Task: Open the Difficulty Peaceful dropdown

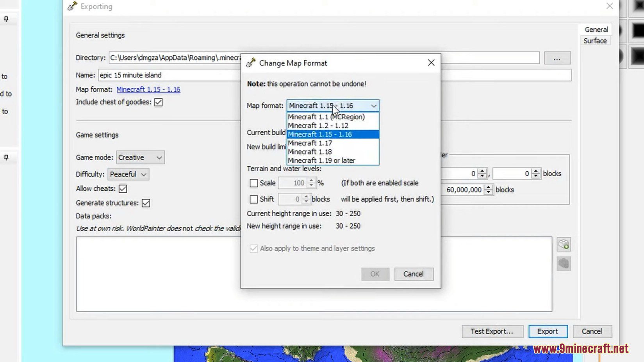Action: tap(128, 174)
